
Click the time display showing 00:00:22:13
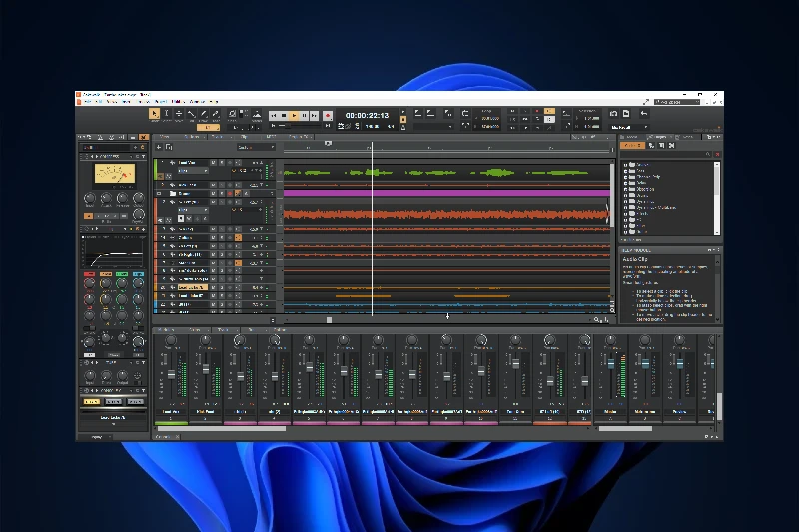point(367,115)
